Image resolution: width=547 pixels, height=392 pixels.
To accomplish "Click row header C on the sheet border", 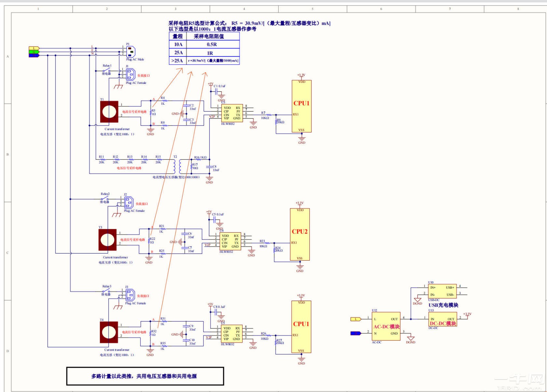I will (x=8, y=253).
